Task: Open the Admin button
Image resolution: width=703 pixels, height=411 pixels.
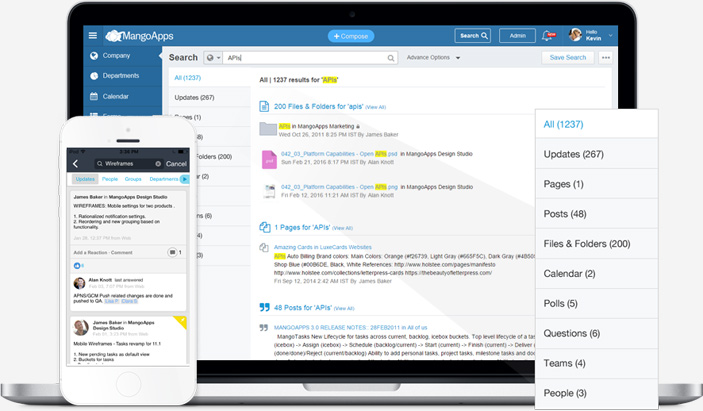Action: [517, 36]
